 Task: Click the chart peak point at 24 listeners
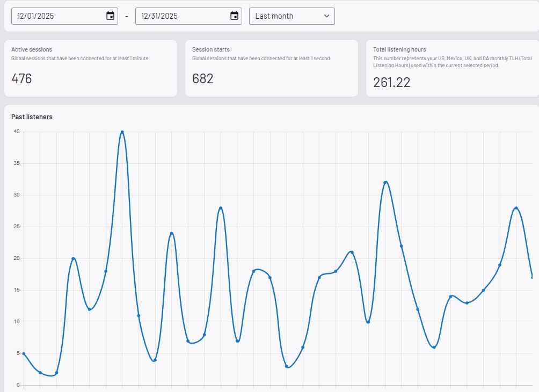pyautogui.click(x=171, y=233)
